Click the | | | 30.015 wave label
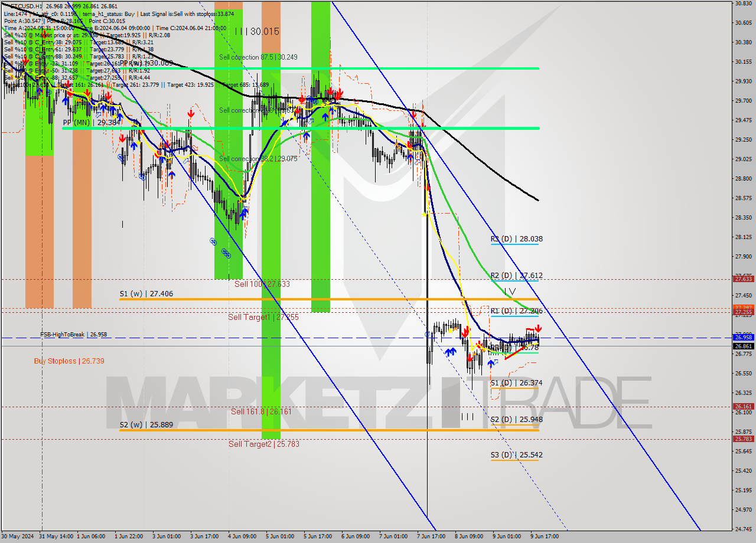This screenshot has height=543, width=756. click(257, 31)
